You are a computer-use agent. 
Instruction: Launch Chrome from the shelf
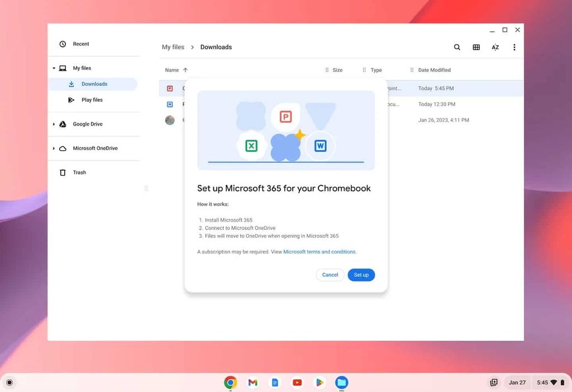click(230, 383)
